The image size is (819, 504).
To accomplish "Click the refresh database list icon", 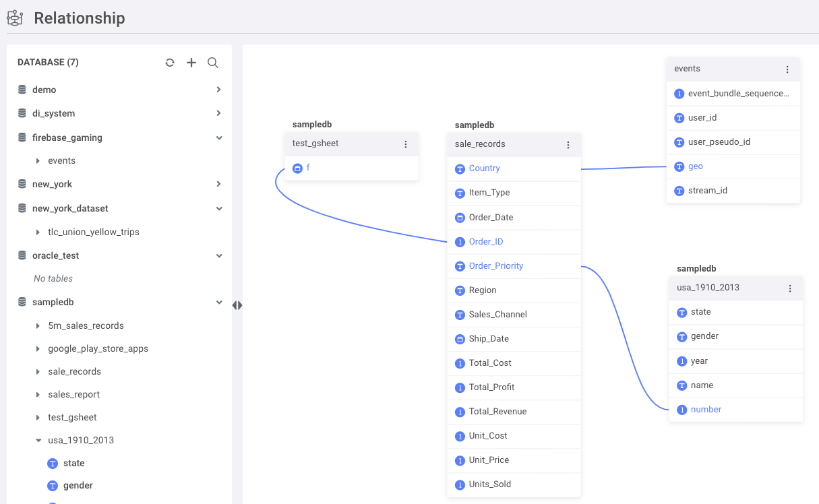I will [170, 63].
